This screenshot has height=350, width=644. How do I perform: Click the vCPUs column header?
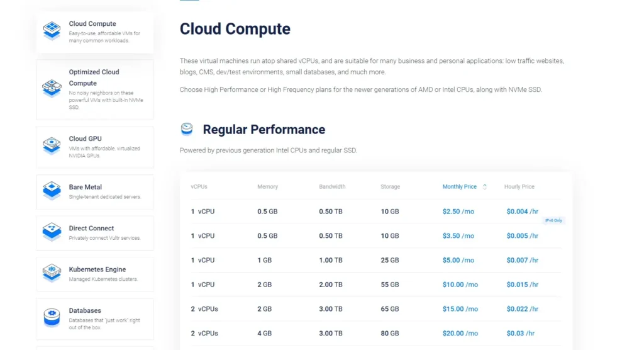[199, 187]
